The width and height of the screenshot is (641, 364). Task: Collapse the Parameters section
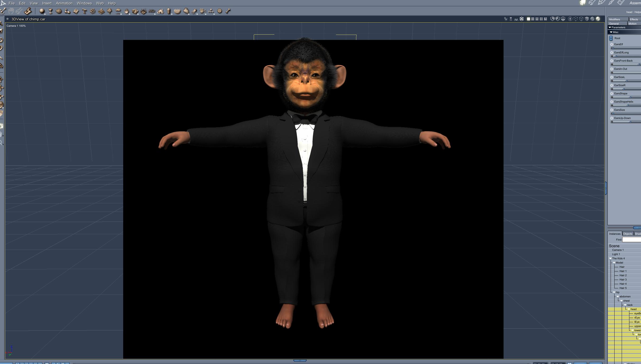[610, 27]
